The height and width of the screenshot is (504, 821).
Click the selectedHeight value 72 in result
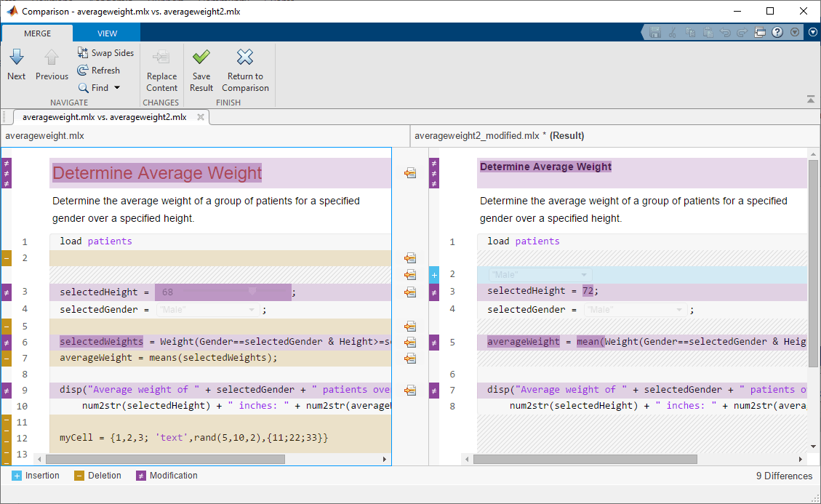(x=588, y=291)
